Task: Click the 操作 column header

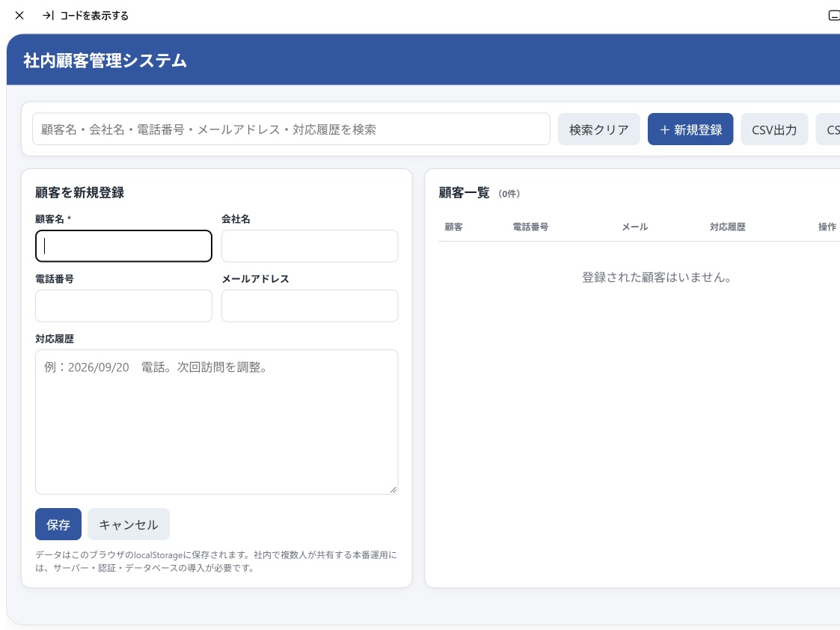Action: point(827,227)
